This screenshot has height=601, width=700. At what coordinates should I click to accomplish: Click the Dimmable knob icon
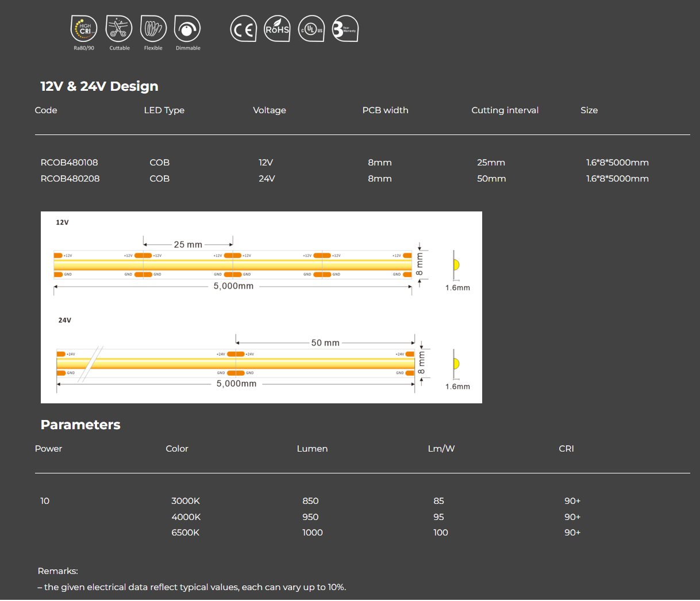[x=187, y=29]
